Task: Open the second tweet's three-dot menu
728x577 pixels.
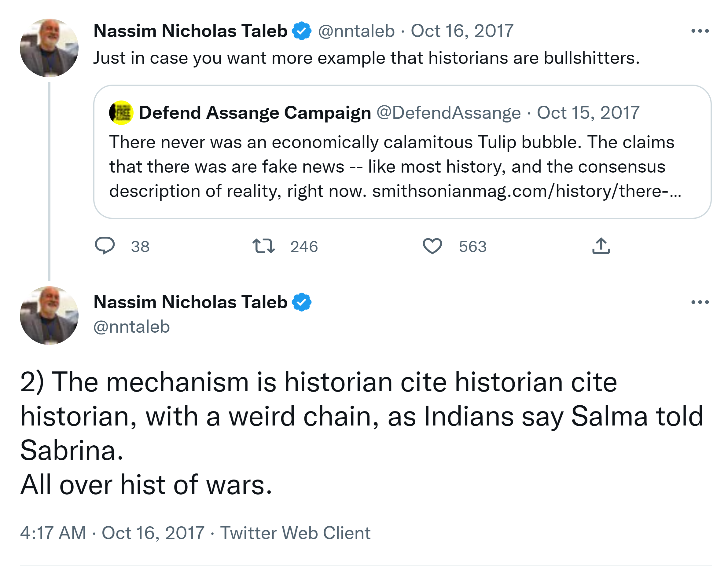Action: (x=700, y=302)
